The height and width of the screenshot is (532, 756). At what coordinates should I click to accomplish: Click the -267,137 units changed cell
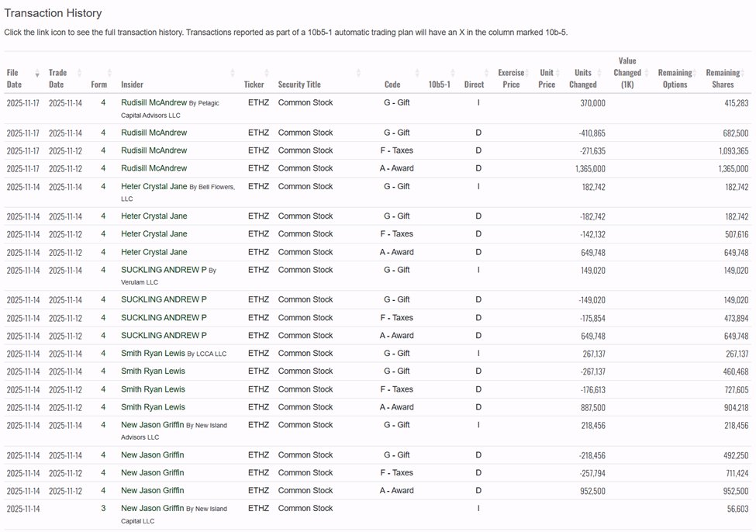(592, 372)
